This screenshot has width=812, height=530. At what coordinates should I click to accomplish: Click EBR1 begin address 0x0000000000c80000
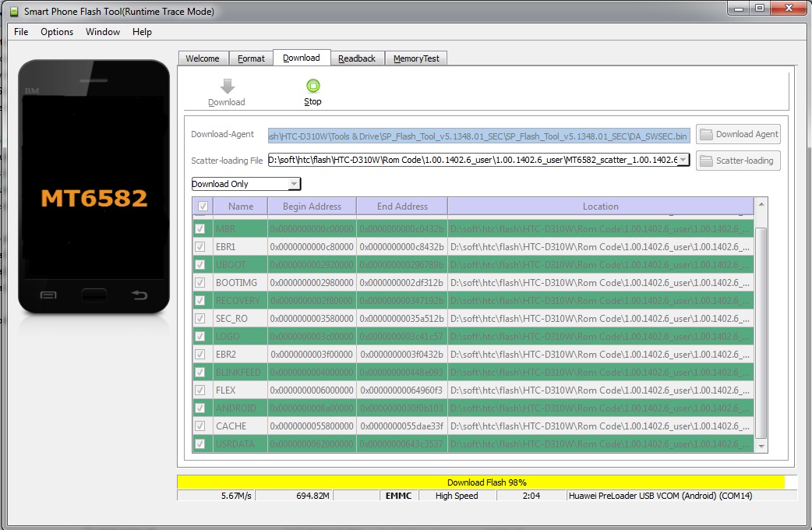pos(312,246)
